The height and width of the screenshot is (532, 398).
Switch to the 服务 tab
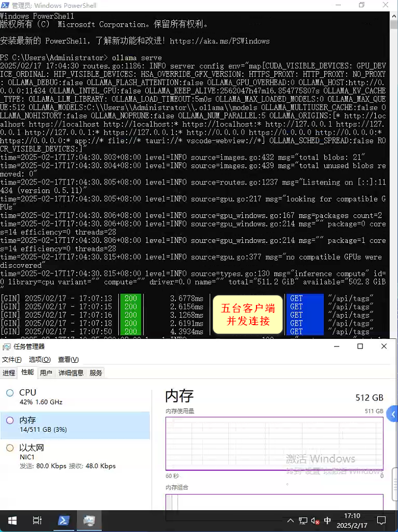point(95,373)
